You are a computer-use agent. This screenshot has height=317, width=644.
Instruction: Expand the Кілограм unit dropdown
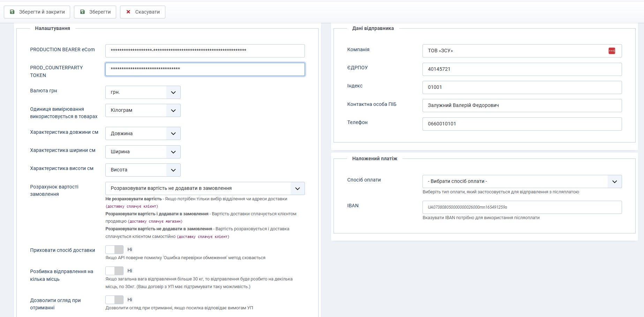[x=143, y=110]
